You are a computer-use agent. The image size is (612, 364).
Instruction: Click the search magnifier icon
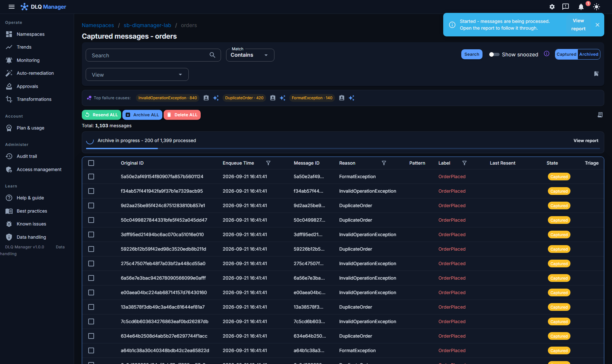tap(213, 55)
